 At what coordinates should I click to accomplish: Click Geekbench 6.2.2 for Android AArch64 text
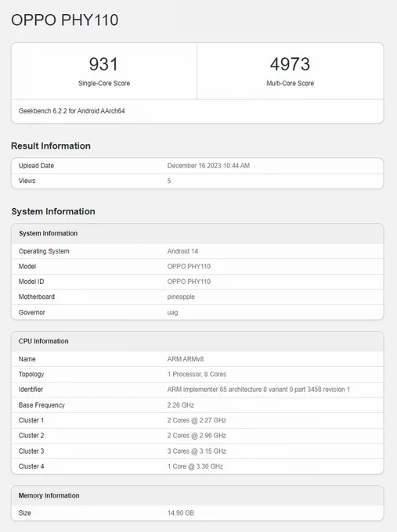tap(72, 111)
